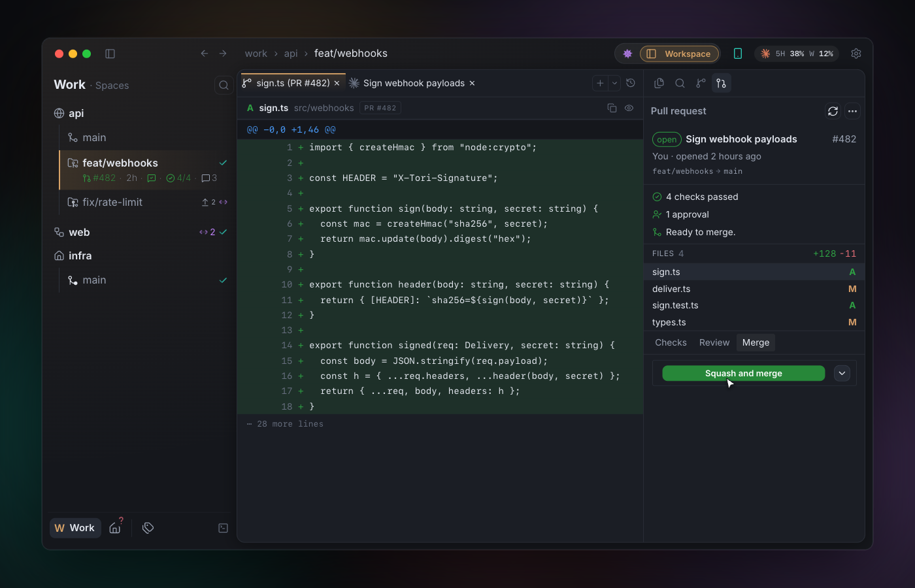Click the api breadcrumb
Screen dimensions: 915x588
pyautogui.click(x=291, y=54)
